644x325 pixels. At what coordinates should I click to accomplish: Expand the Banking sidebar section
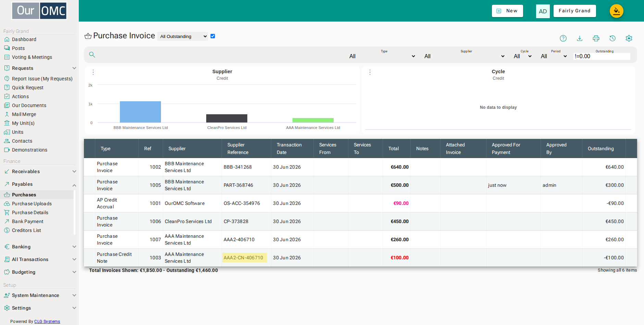(39, 247)
